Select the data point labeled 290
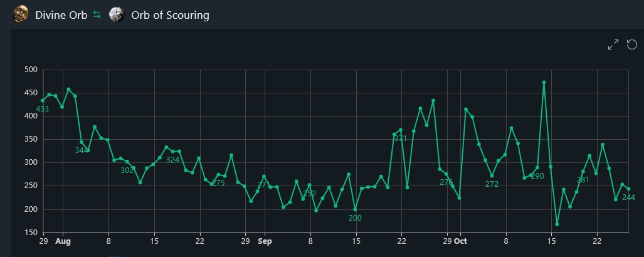The width and height of the screenshot is (644, 257). 537,167
